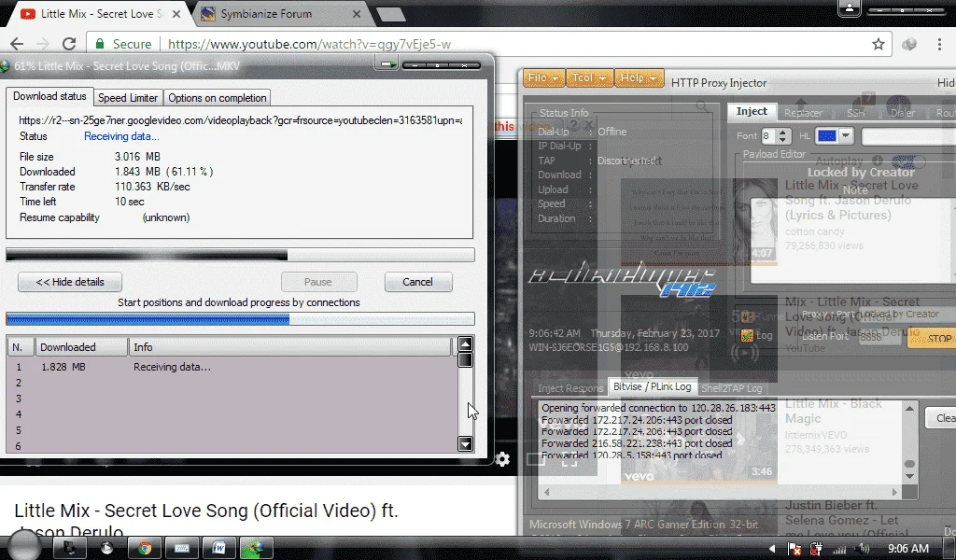Screen dimensions: 956x560
Task: Close the Little Mix browser tab
Action: tap(176, 13)
